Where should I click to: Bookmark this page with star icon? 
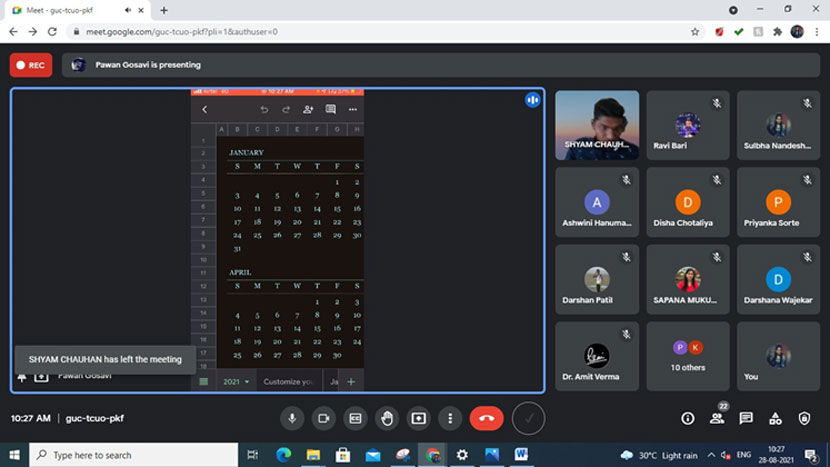695,32
